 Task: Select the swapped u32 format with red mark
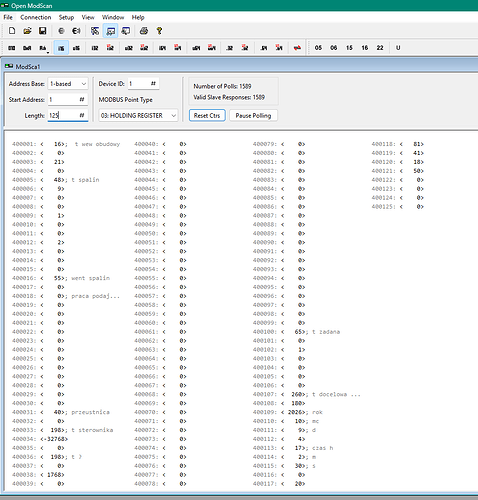pyautogui.click(x=144, y=48)
